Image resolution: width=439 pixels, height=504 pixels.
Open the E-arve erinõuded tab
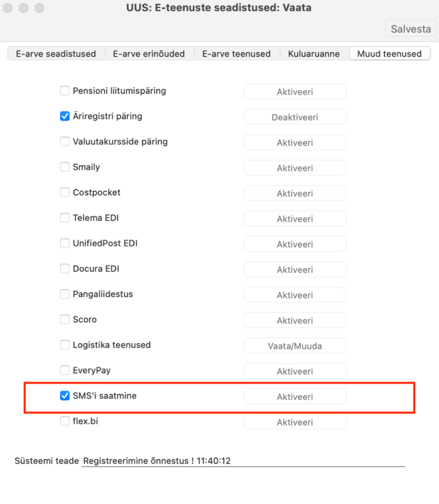(149, 53)
